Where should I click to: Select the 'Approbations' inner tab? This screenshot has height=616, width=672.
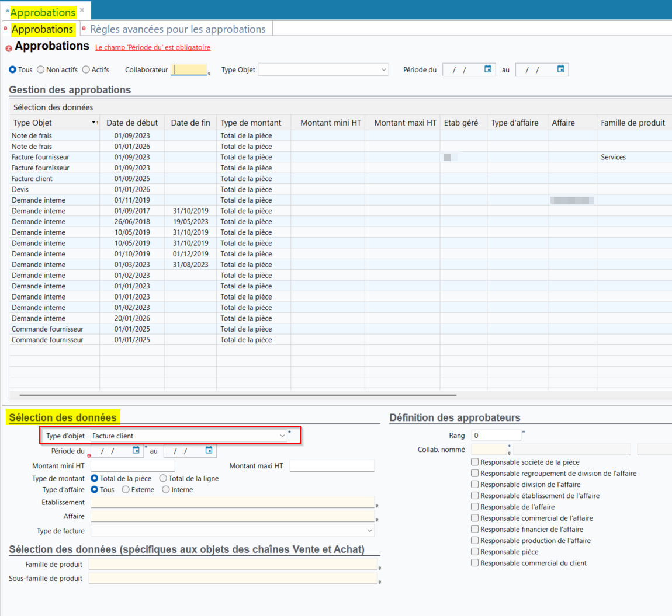pos(42,29)
